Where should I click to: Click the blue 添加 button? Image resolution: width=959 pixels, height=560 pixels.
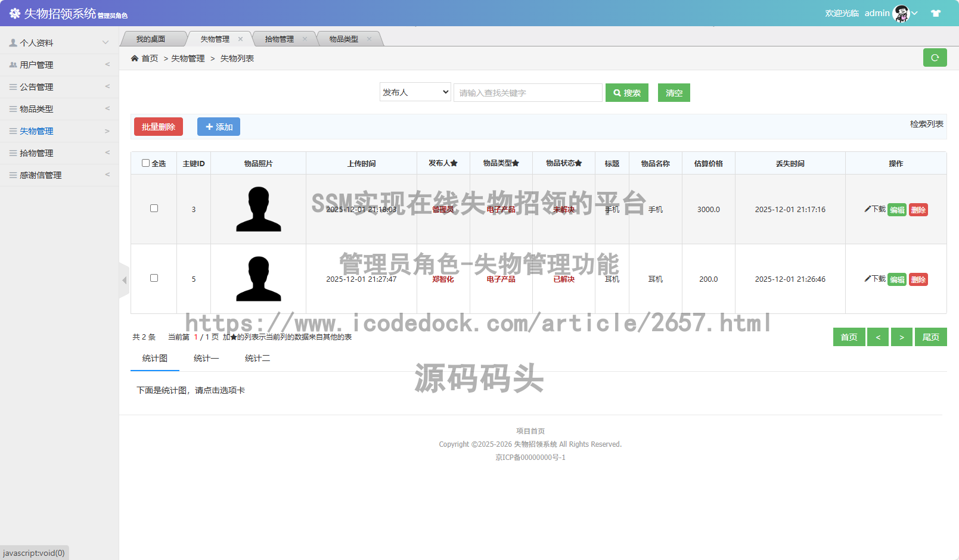point(219,127)
